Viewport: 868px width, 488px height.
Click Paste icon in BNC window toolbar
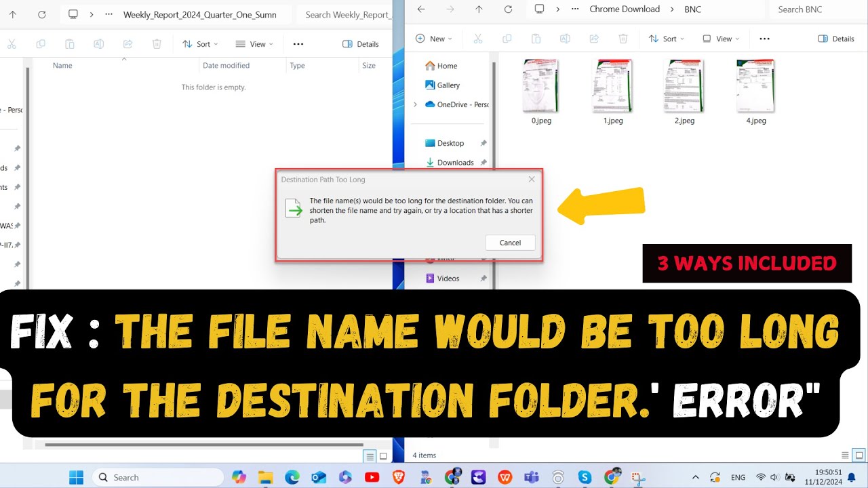[536, 39]
